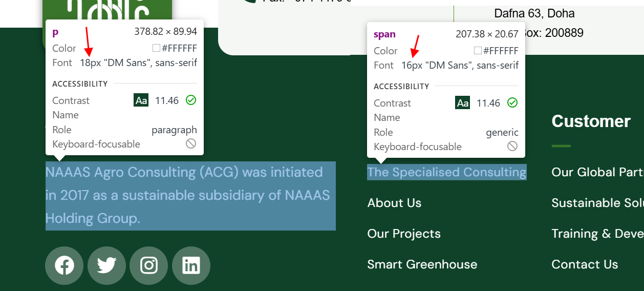Click the 'The Specialised Consulting' footer link
Image resolution: width=644 pixels, height=291 pixels.
[x=447, y=172]
